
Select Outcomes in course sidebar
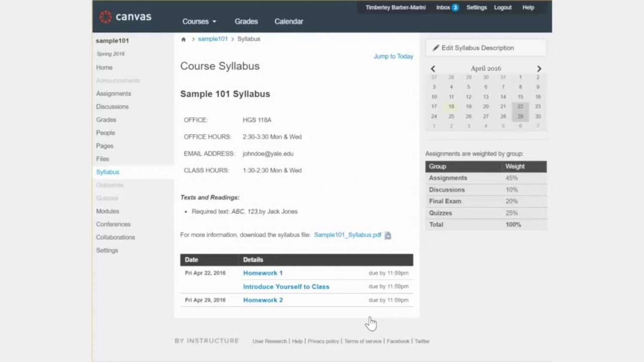[x=110, y=185]
